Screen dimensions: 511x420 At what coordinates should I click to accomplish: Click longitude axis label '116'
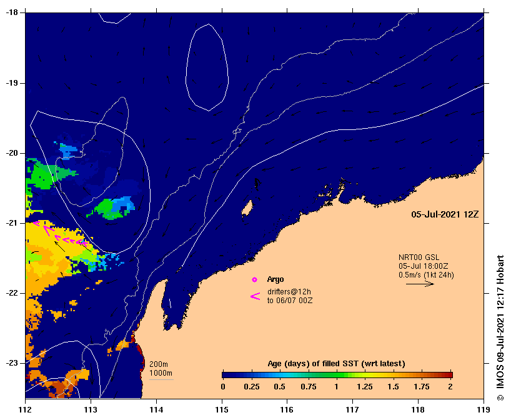coord(287,410)
